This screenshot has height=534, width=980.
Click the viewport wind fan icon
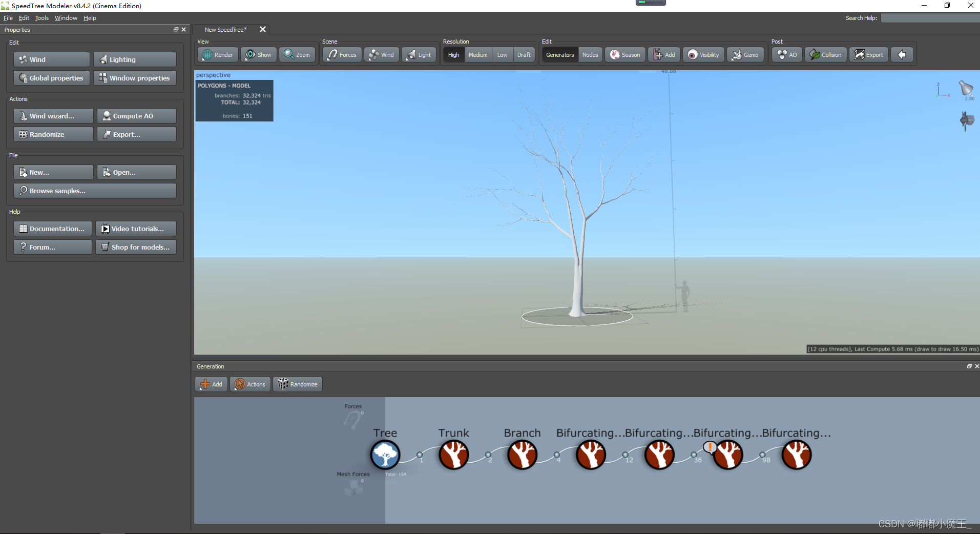click(967, 121)
